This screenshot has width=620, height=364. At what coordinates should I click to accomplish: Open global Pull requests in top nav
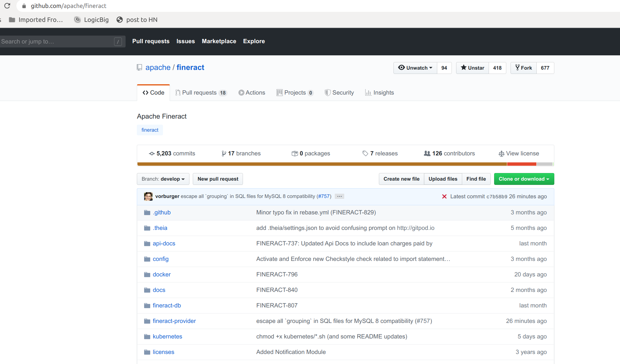click(151, 41)
